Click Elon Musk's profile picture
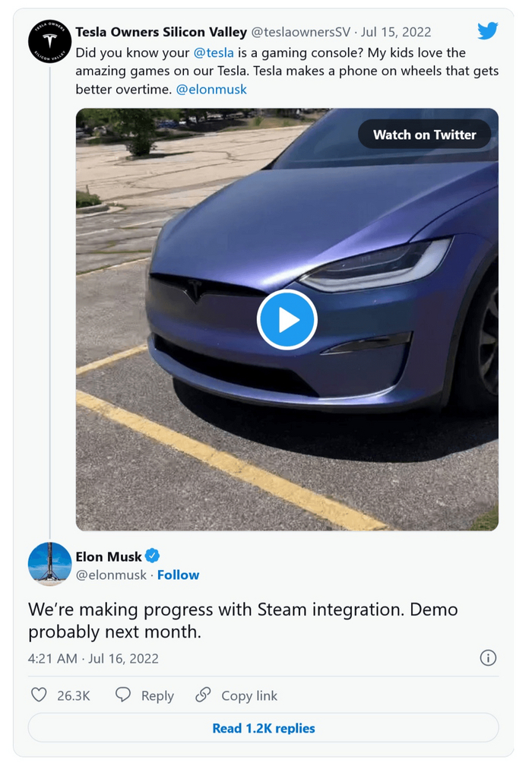The image size is (532, 763). [x=49, y=565]
